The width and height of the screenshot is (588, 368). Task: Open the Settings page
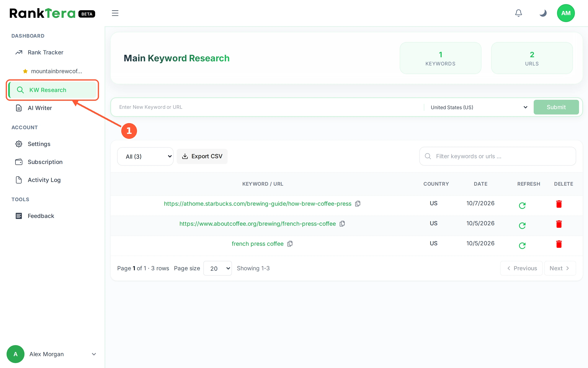pyautogui.click(x=52, y=144)
